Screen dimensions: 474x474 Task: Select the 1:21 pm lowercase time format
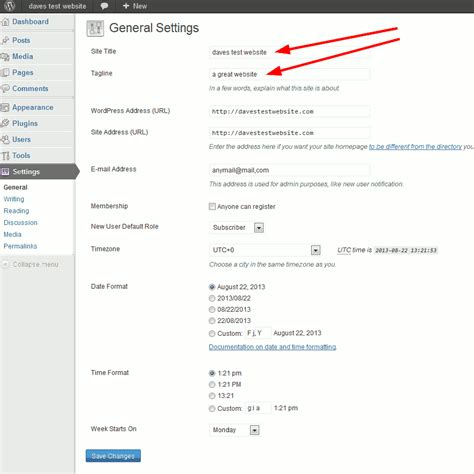(212, 373)
